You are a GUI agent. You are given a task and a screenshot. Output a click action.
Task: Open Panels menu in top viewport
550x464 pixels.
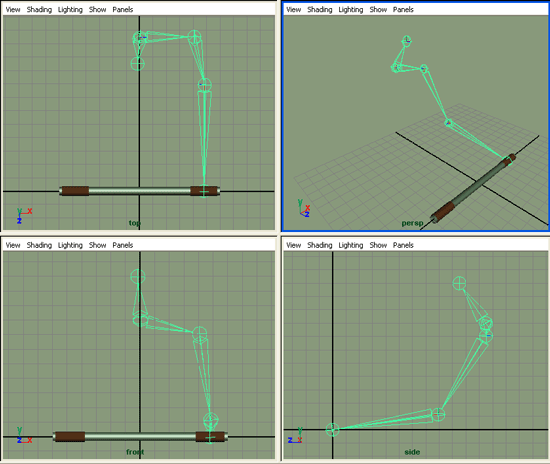tap(123, 10)
